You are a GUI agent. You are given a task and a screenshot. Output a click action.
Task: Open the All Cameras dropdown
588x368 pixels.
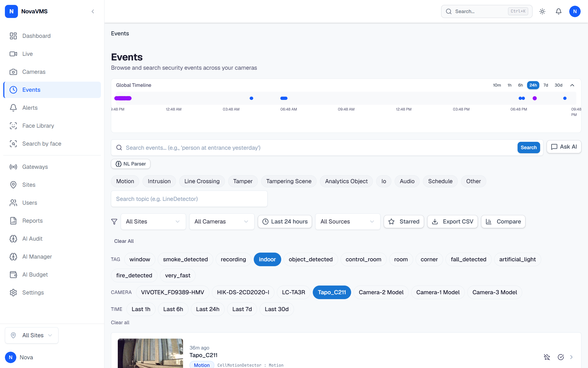pyautogui.click(x=222, y=222)
